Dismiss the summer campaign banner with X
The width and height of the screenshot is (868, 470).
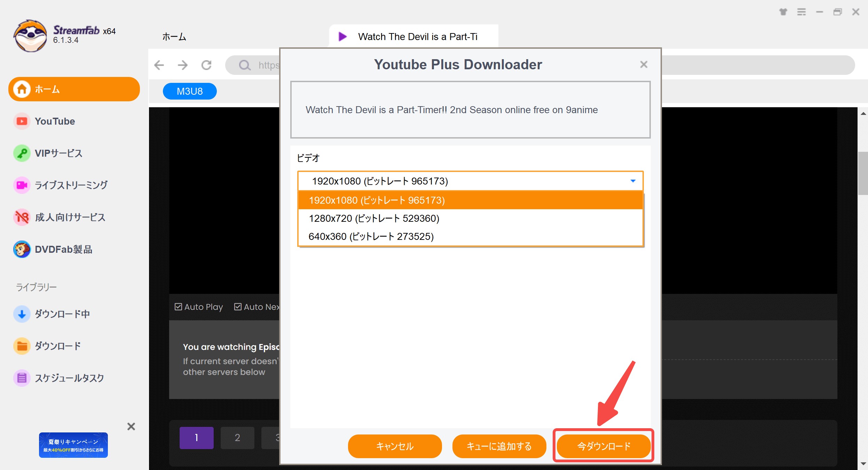(131, 426)
